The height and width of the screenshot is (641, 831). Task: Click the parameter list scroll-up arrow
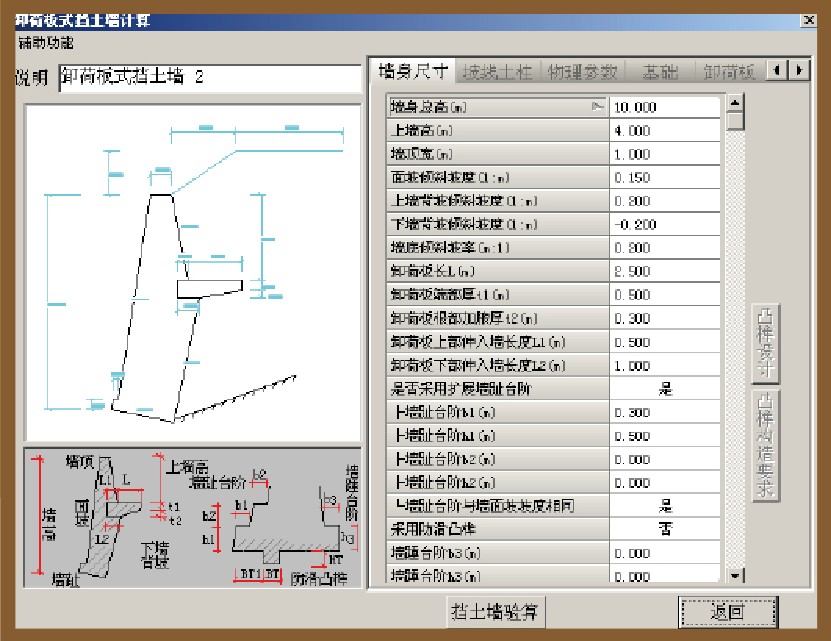pos(735,102)
